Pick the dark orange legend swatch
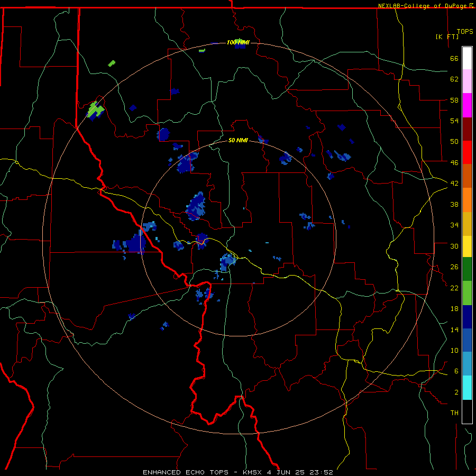 (x=467, y=176)
